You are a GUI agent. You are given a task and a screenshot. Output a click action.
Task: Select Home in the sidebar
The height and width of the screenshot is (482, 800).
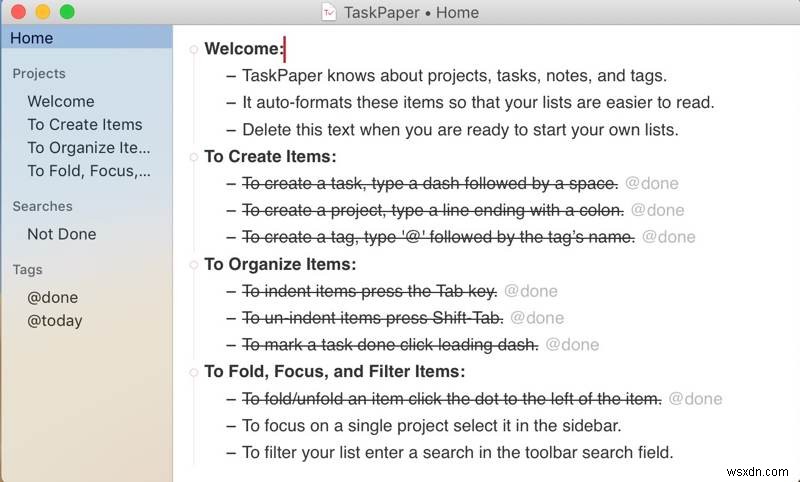tap(32, 38)
